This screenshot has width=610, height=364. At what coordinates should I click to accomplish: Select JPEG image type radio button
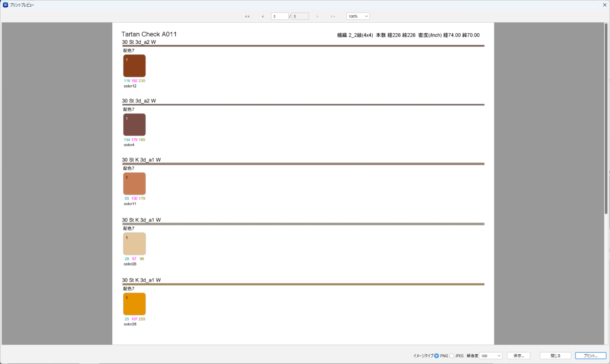click(x=452, y=356)
